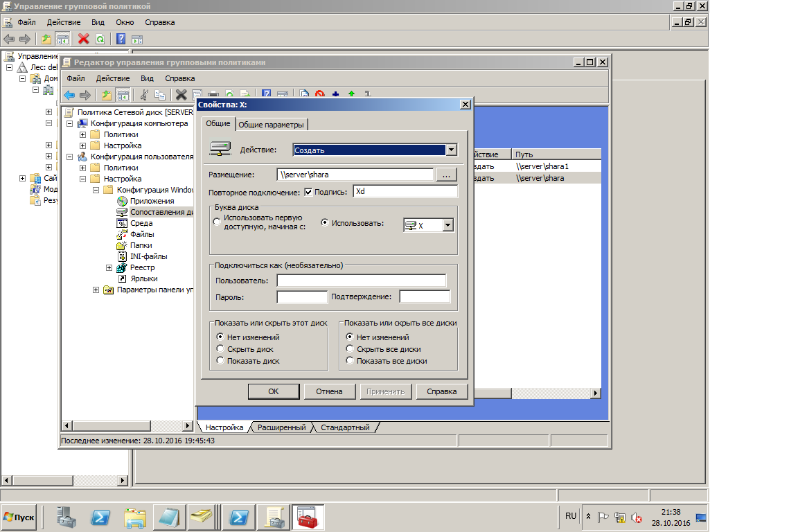Open the drive letter X dropdown
798x532 pixels.
pyautogui.click(x=448, y=225)
